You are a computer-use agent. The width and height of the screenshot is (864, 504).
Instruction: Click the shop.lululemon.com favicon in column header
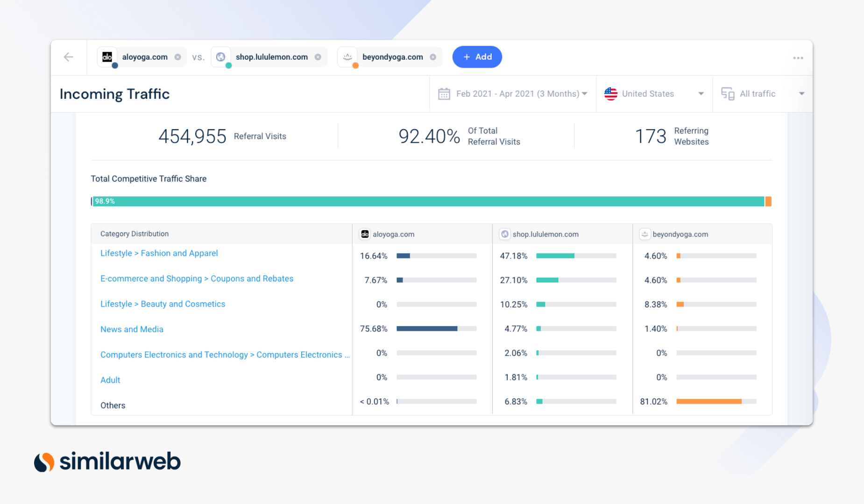click(504, 234)
